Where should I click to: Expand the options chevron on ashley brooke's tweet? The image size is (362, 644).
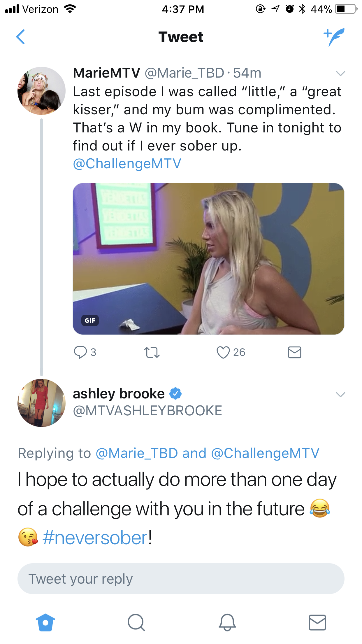(340, 395)
